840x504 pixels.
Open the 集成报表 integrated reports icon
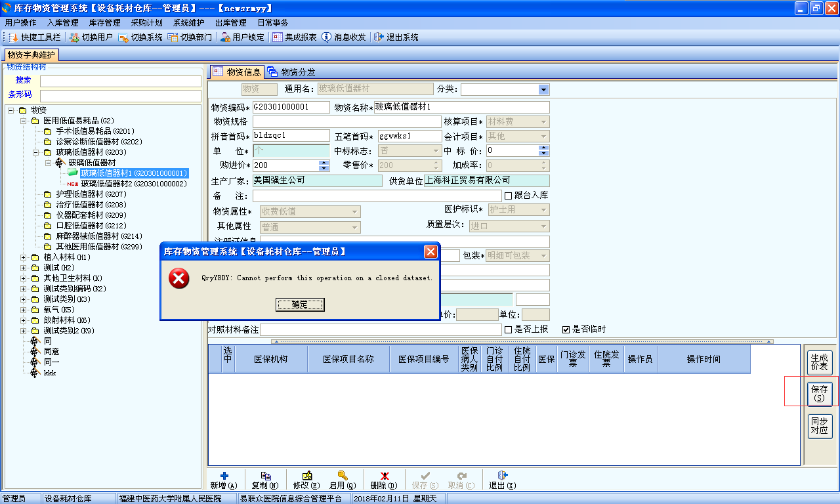278,37
